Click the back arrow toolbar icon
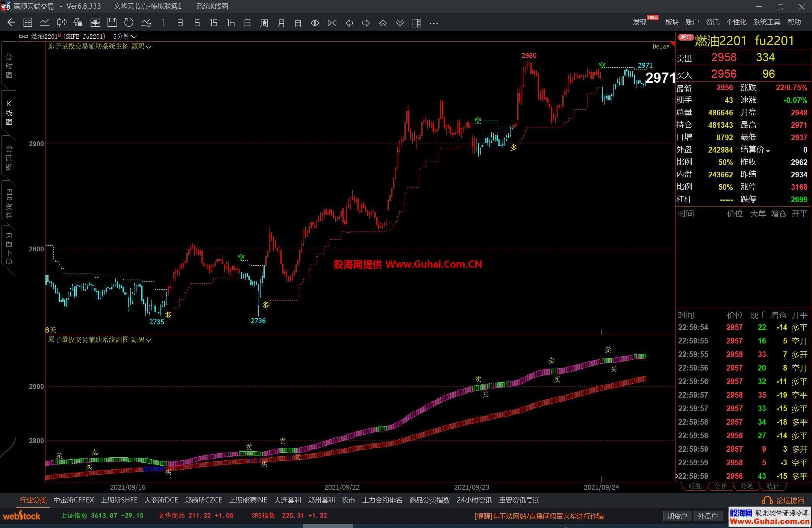This screenshot has height=528, width=812. click(11, 23)
